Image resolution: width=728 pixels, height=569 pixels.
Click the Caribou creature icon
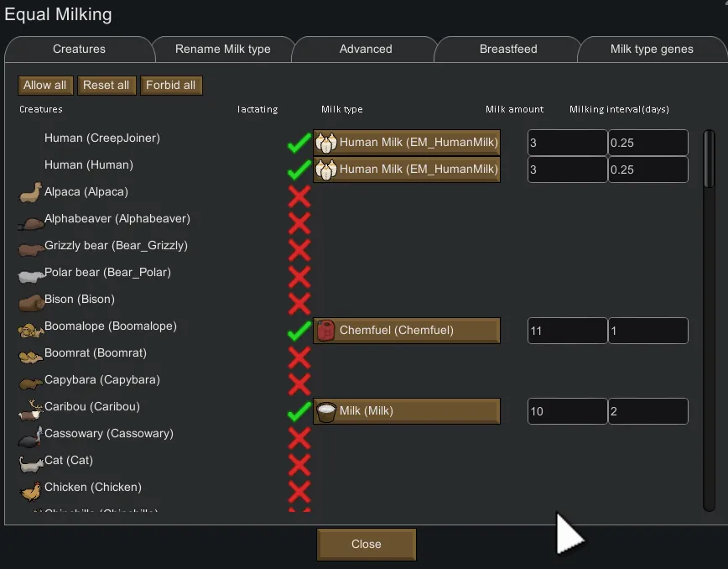click(x=30, y=410)
